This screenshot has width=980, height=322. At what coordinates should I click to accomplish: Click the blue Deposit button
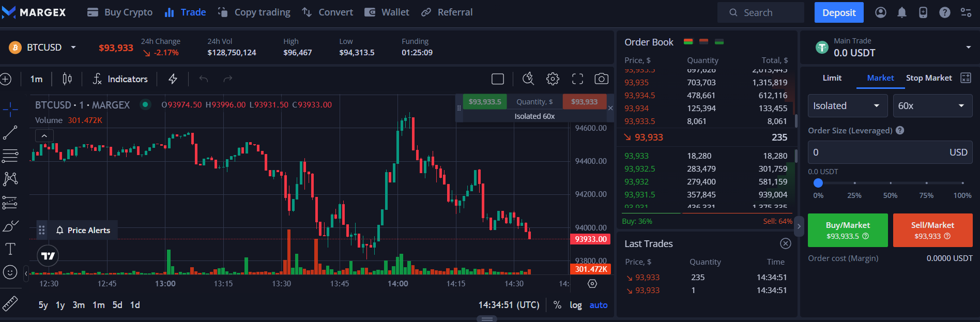(838, 12)
